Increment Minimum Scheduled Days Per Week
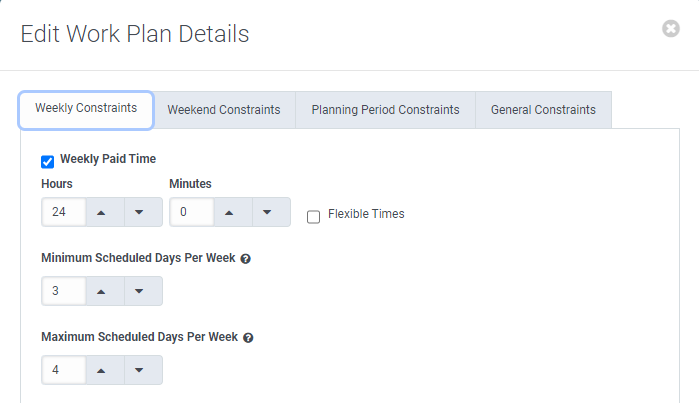Screen dimensions: 699x403 click(x=101, y=291)
